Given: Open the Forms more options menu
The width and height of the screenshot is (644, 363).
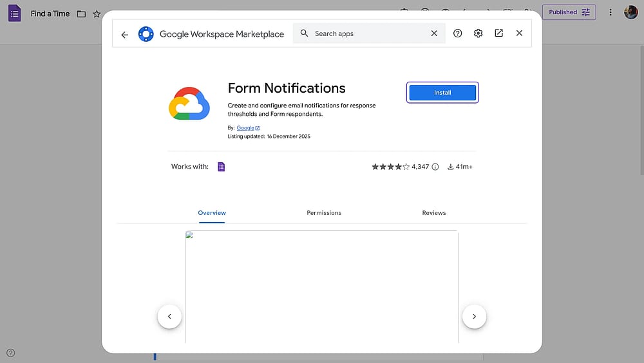Looking at the screenshot, I should 611,12.
